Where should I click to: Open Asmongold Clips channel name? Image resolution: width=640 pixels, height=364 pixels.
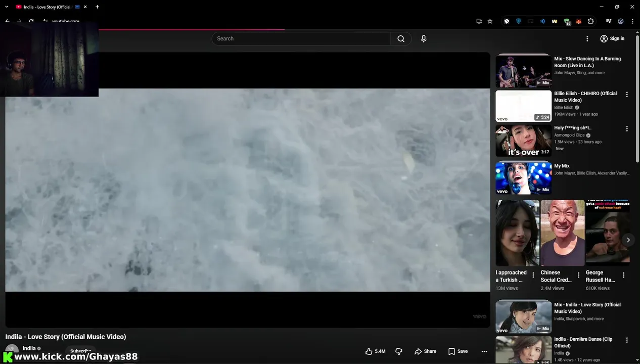coord(569,135)
